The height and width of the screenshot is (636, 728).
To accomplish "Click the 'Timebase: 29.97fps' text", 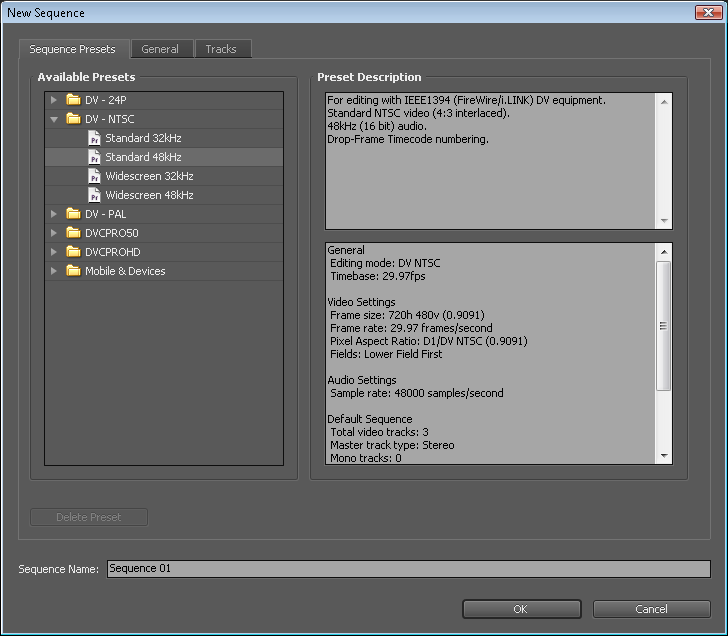I will click(377, 276).
